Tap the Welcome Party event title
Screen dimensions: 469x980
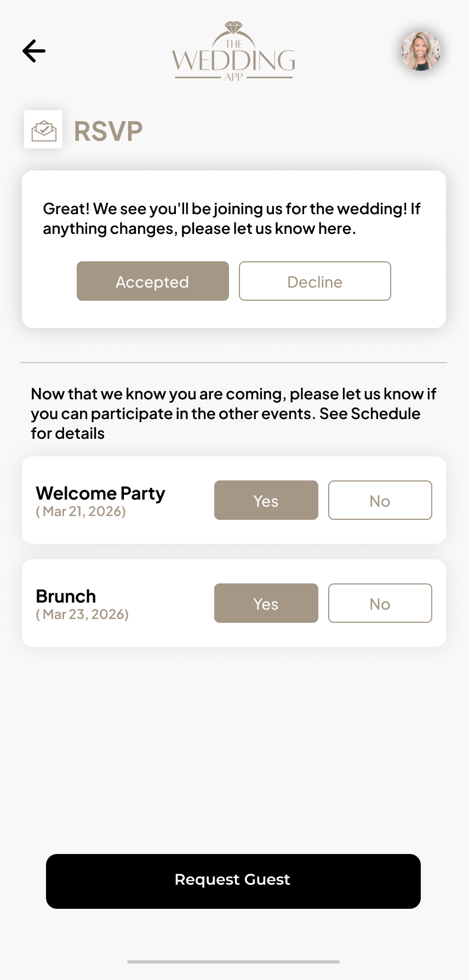coord(100,493)
